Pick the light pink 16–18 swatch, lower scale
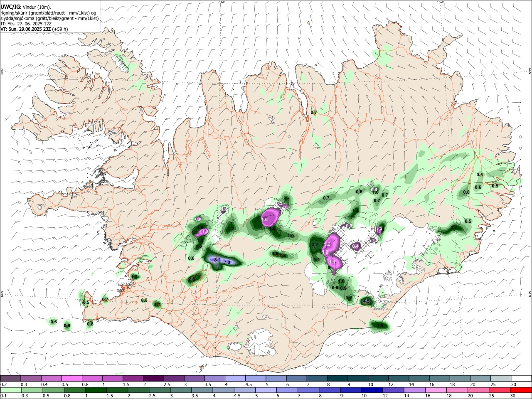The height and width of the screenshot is (399, 532). click(436, 390)
